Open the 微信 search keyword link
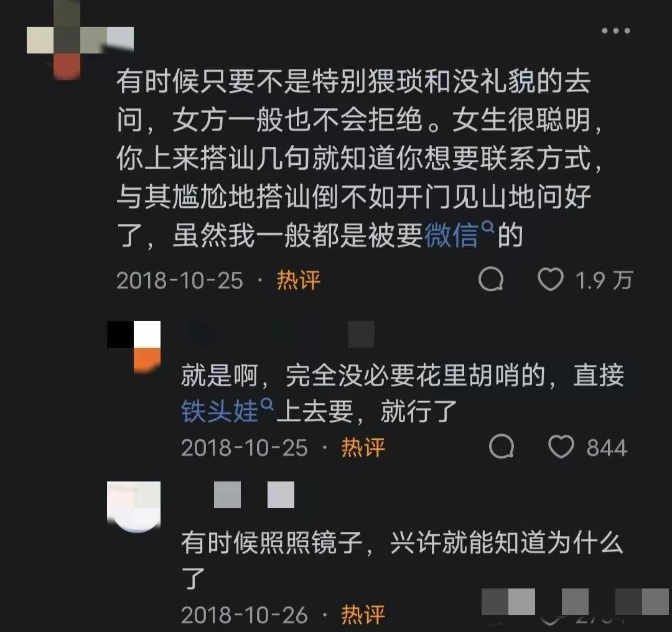The height and width of the screenshot is (632, 672). tap(451, 235)
